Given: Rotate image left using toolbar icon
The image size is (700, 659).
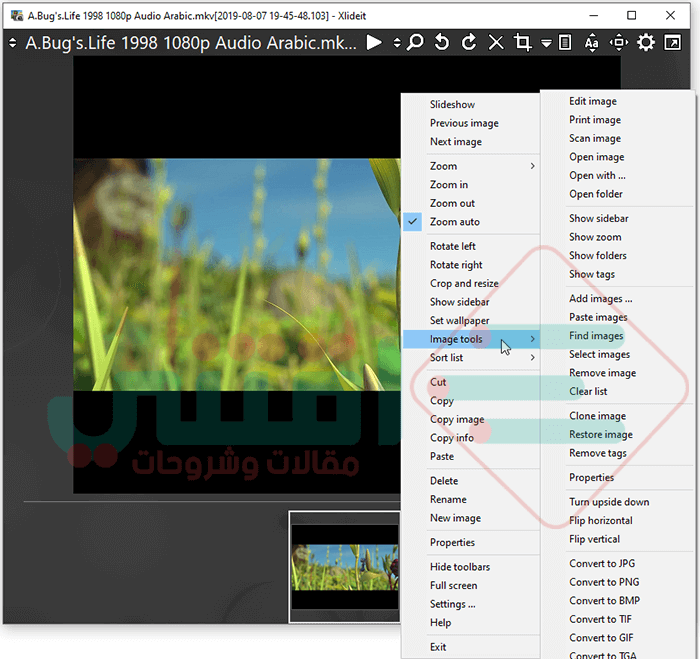Looking at the screenshot, I should (x=442, y=43).
